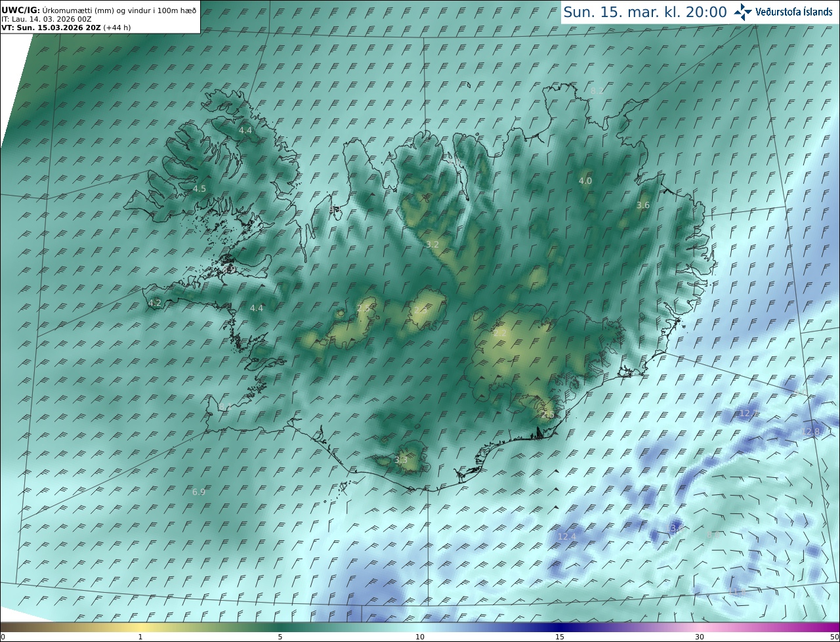
Task: Click the 50 tick on the color scale
Action: (834, 637)
